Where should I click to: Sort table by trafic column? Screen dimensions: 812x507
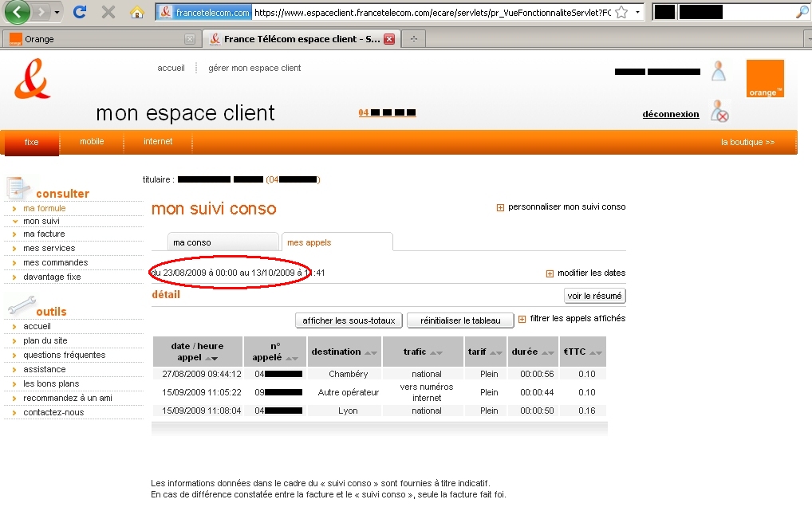click(423, 352)
